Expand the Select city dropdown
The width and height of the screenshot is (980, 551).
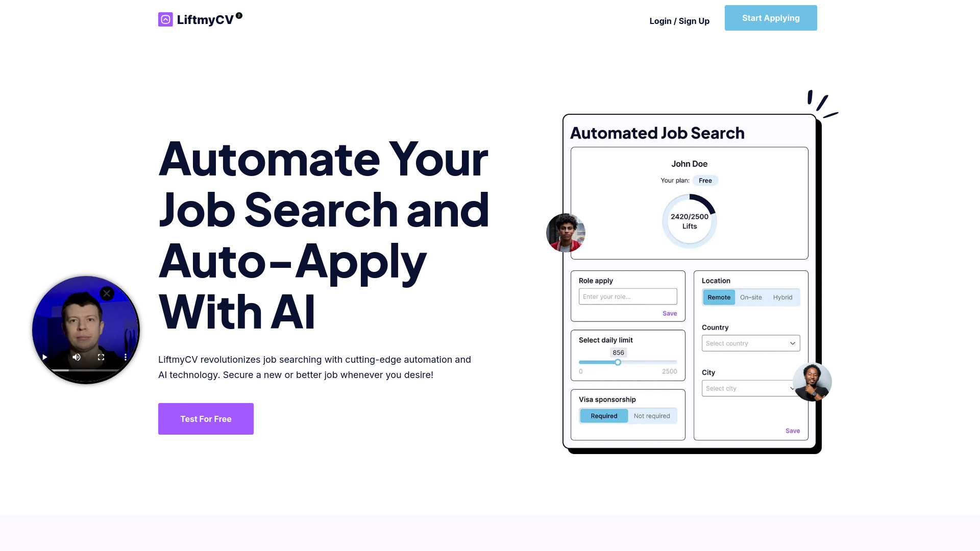pyautogui.click(x=750, y=388)
